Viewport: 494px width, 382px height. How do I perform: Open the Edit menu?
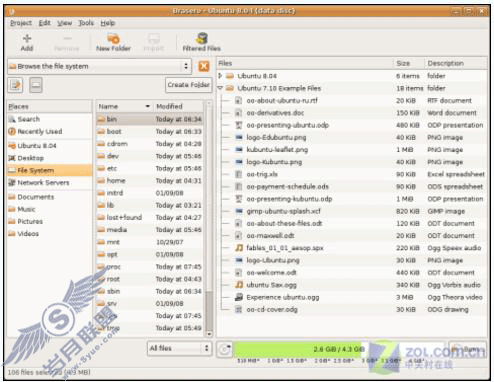44,23
